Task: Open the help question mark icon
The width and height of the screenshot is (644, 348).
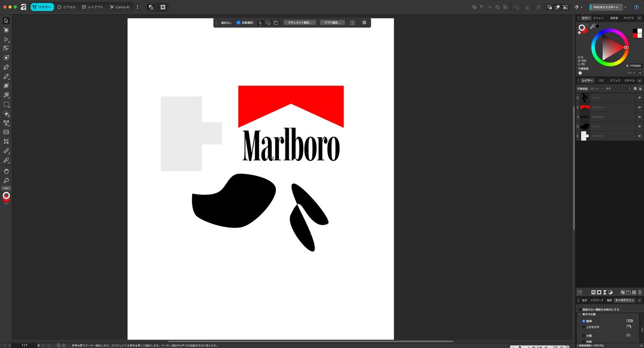Action: tap(635, 7)
